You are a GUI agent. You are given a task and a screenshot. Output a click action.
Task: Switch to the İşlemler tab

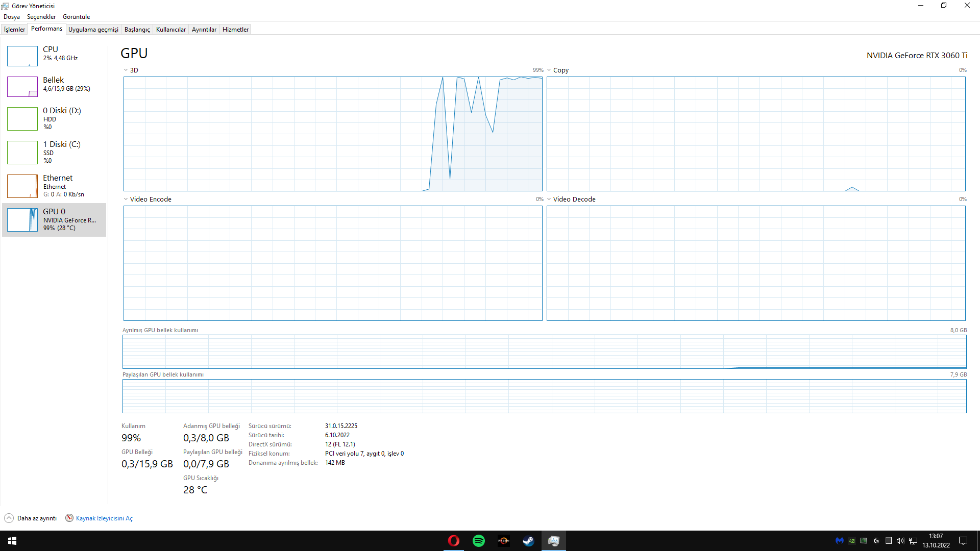tap(14, 30)
